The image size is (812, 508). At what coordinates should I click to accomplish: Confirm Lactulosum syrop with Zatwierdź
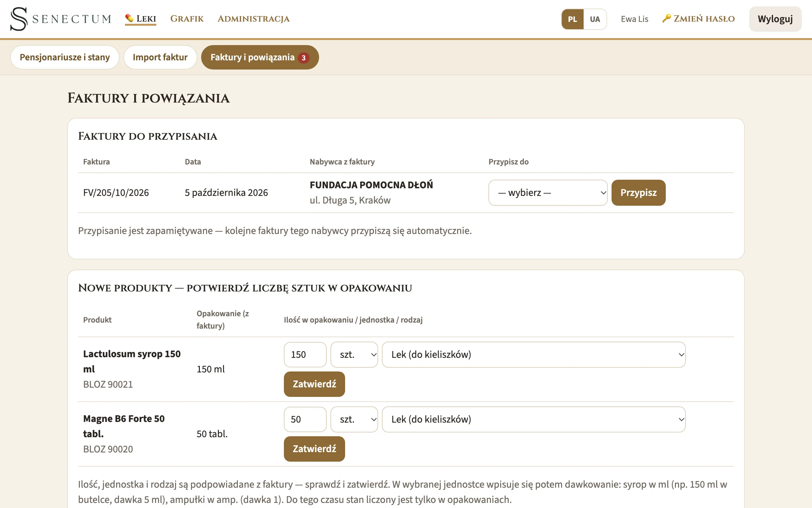coord(314,384)
